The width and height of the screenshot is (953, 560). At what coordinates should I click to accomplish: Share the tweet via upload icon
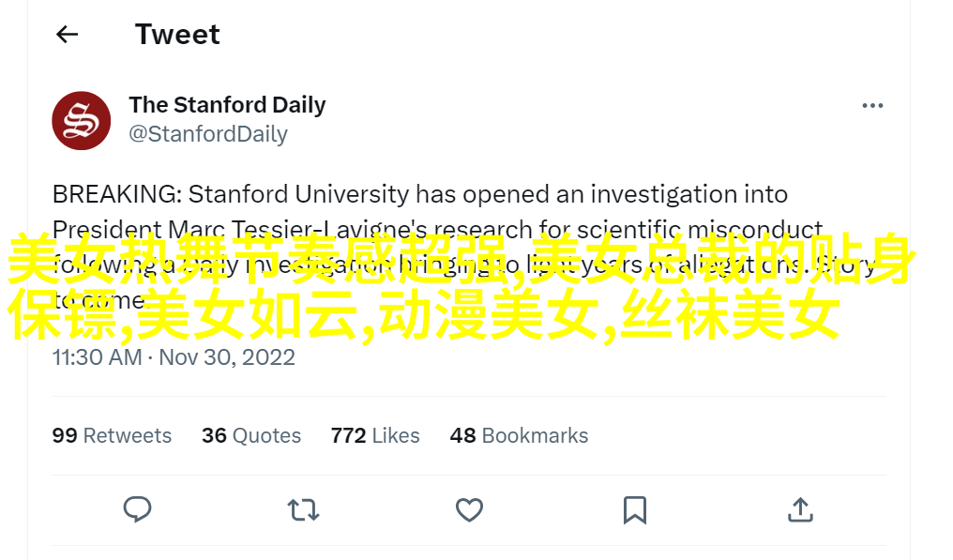(x=800, y=509)
